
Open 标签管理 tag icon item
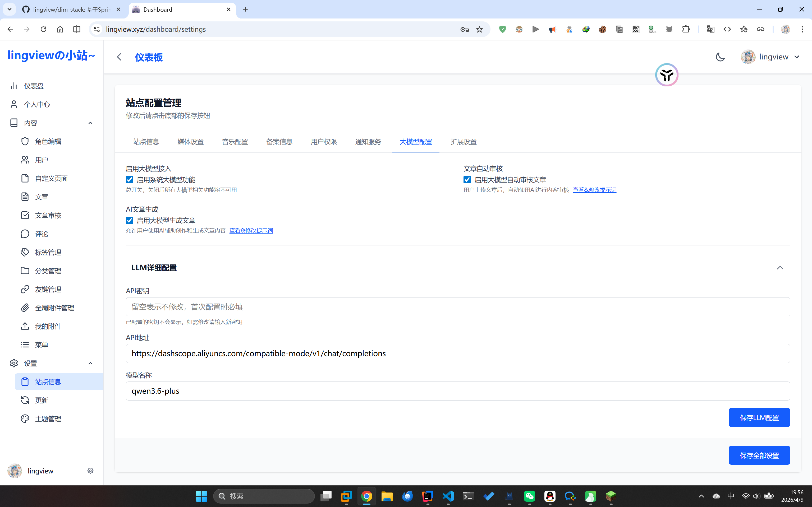(x=48, y=252)
